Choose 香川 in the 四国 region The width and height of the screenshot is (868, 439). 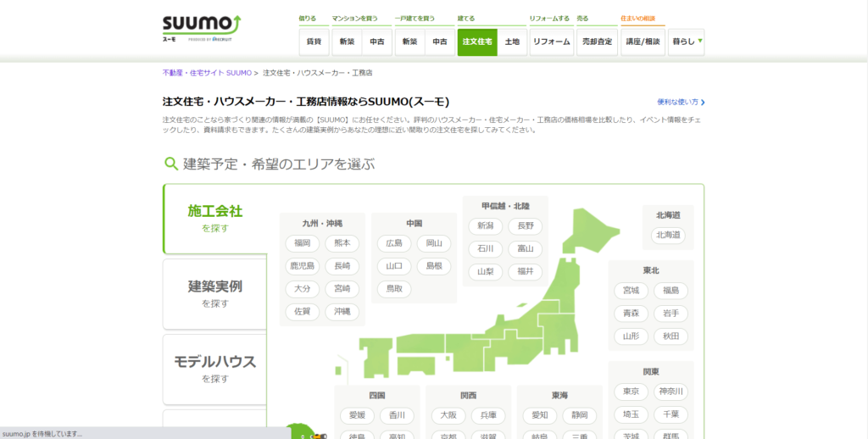[397, 416]
